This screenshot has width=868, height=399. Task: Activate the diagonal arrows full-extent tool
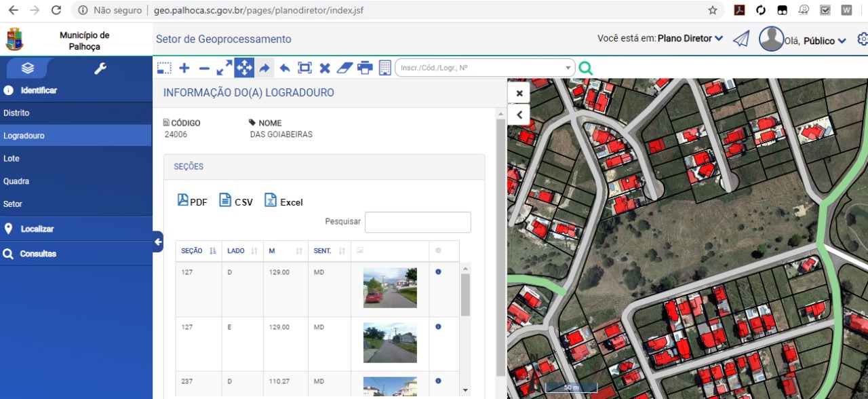tap(224, 68)
